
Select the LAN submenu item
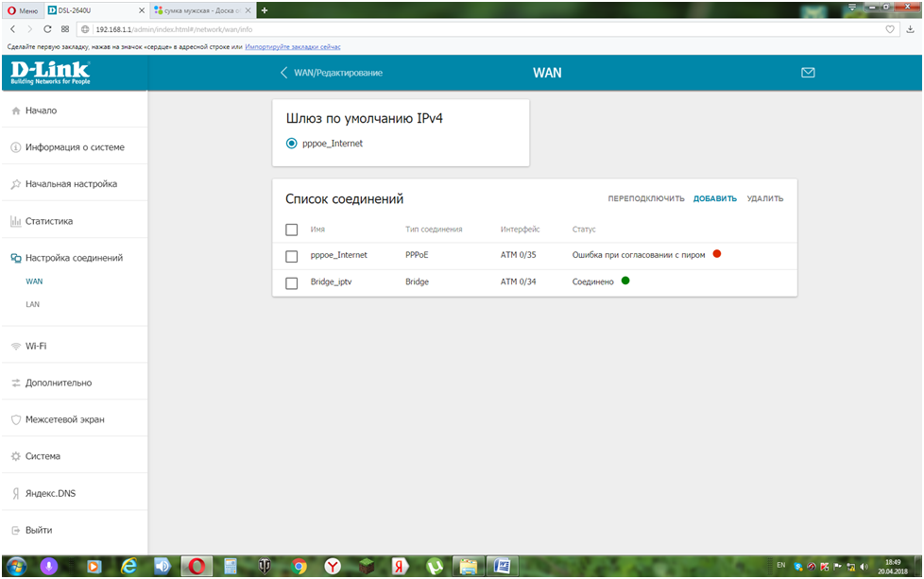(x=33, y=304)
